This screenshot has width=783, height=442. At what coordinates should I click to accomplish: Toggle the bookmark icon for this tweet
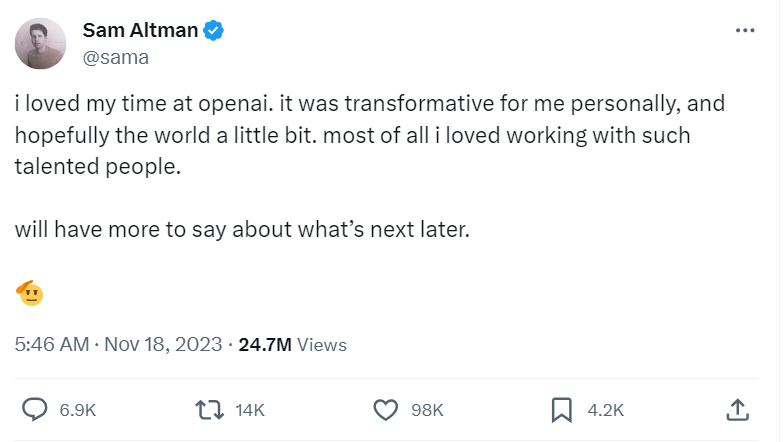coord(562,409)
